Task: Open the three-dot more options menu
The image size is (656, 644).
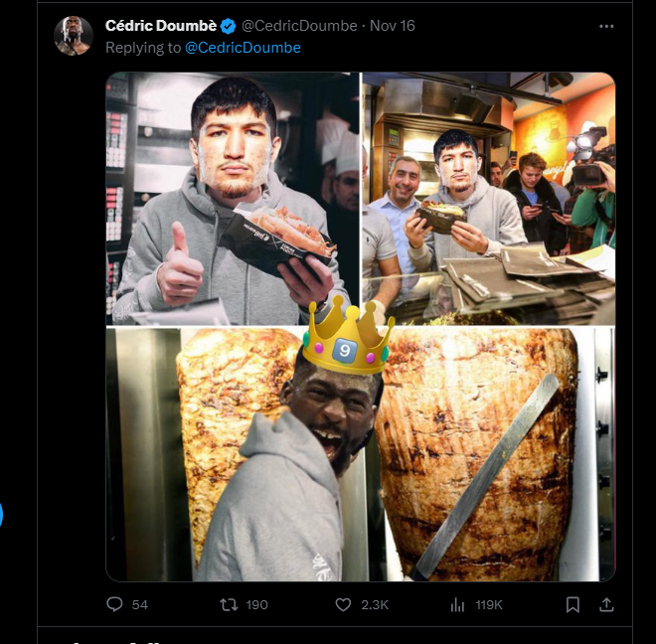Action: tap(606, 26)
